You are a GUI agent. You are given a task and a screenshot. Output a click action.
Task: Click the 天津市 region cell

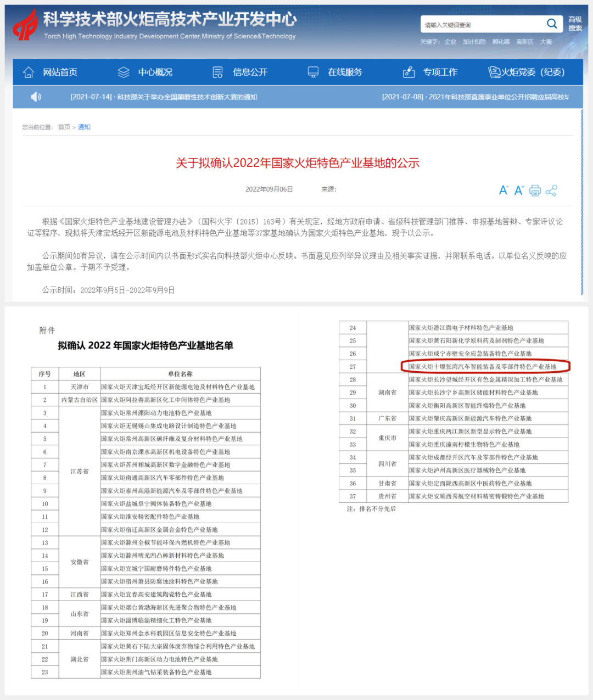point(80,387)
